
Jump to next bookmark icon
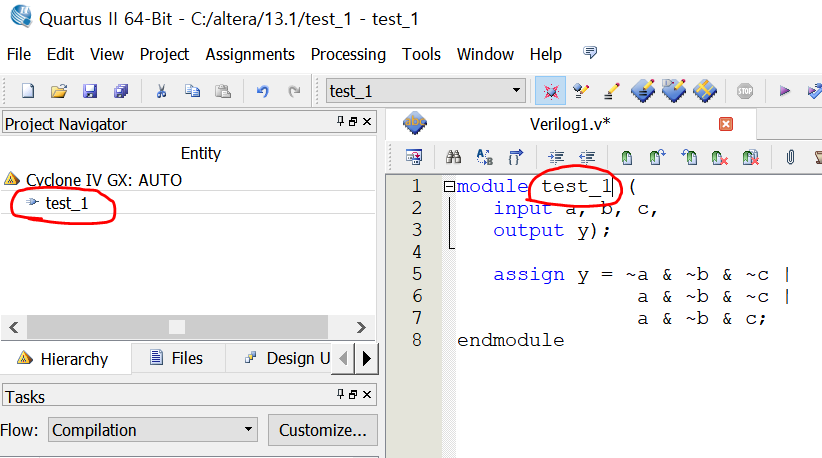click(657, 157)
